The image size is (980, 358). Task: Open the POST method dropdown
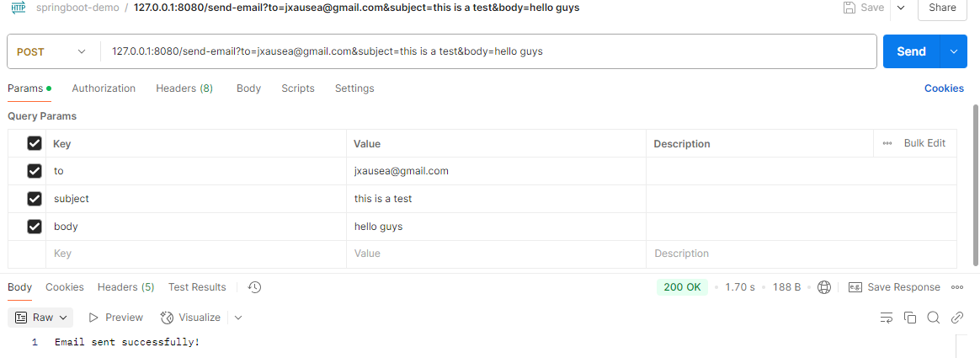(52, 51)
